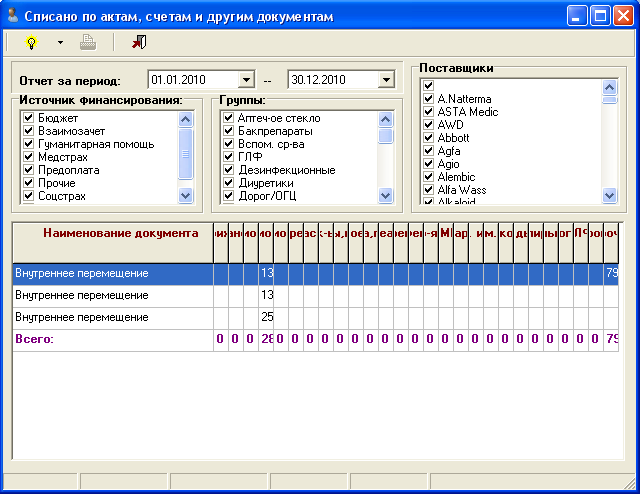
Task: Toggle the Abbott supplier checkbox
Action: pyautogui.click(x=428, y=138)
